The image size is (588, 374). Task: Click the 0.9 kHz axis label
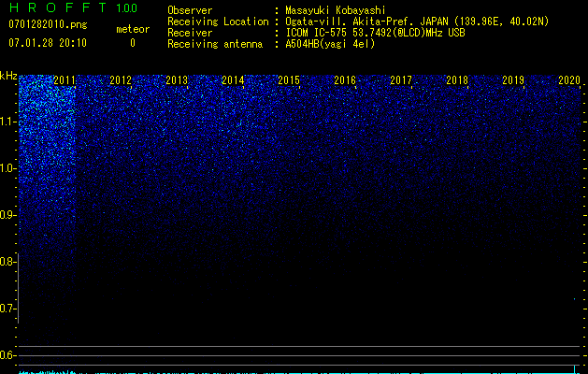[7, 215]
